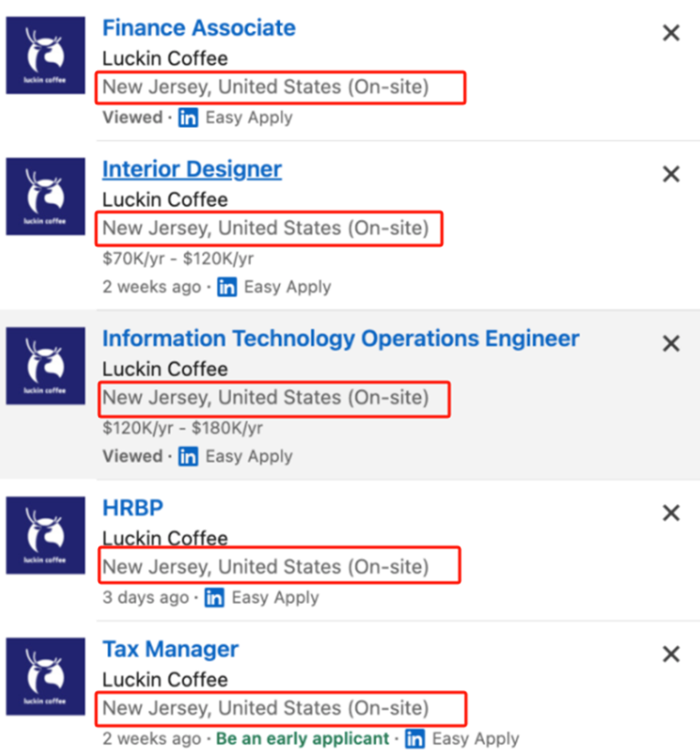
Task: Open the Interior Designer job posting
Action: pyautogui.click(x=192, y=169)
